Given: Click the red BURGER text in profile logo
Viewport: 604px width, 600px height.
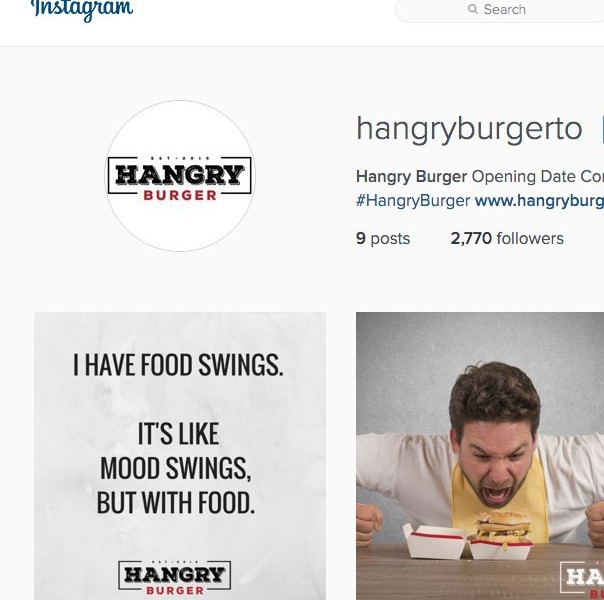Looking at the screenshot, I should point(180,195).
